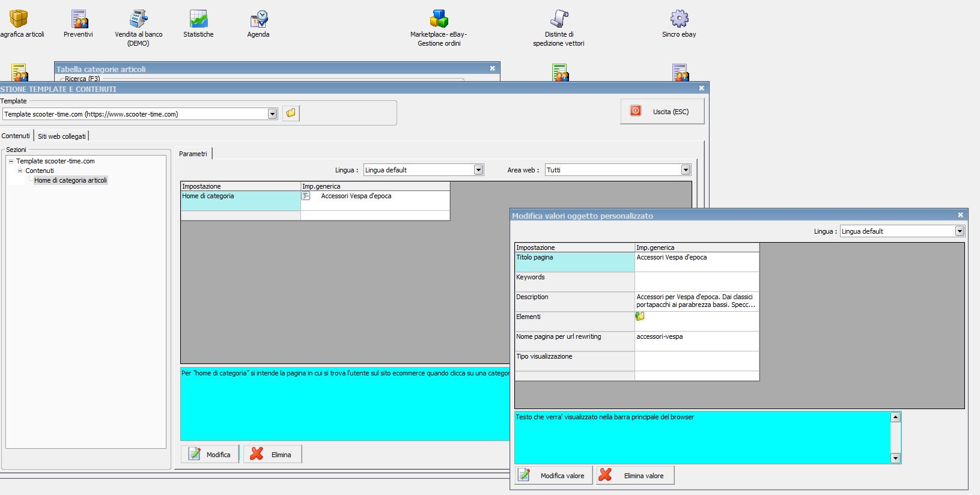Open the Statistiche chart icon
The image size is (980, 495).
click(x=198, y=19)
